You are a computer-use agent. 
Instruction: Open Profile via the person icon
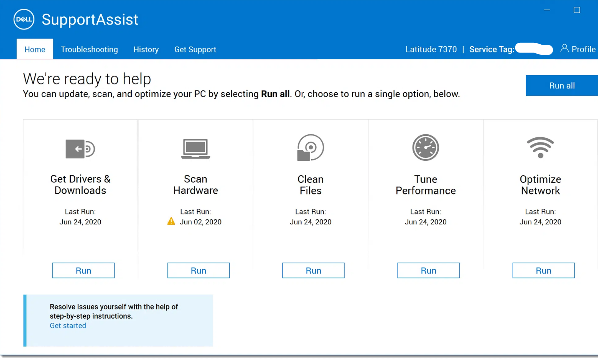coord(564,48)
